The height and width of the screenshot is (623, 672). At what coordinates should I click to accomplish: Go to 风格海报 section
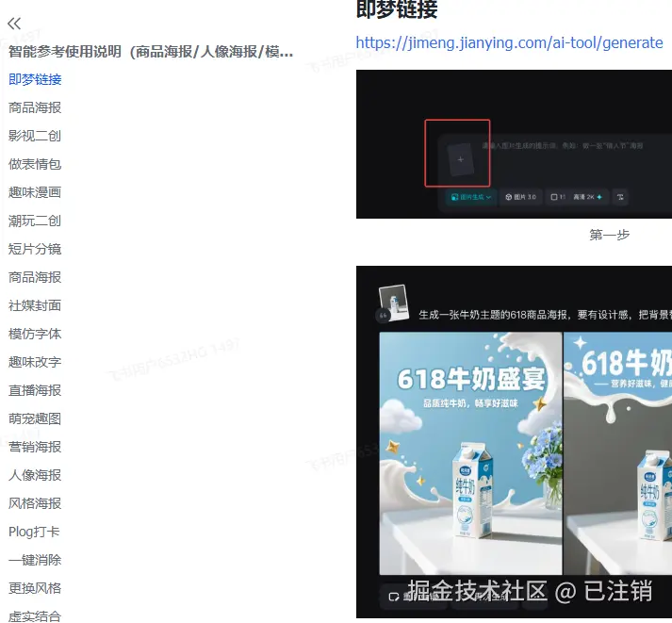pyautogui.click(x=35, y=503)
